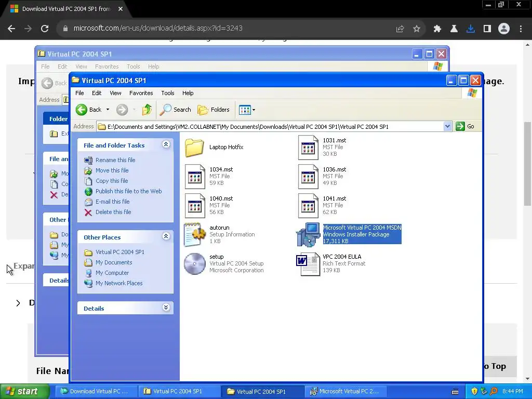Image resolution: width=532 pixels, height=399 pixels.
Task: Toggle the Folders pane
Action: click(x=214, y=110)
